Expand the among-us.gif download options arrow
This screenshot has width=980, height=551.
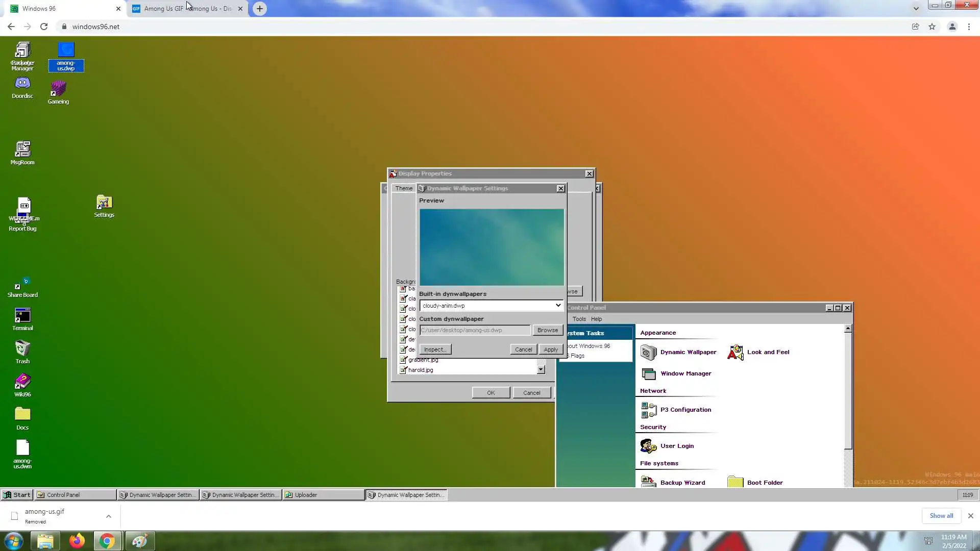109,516
